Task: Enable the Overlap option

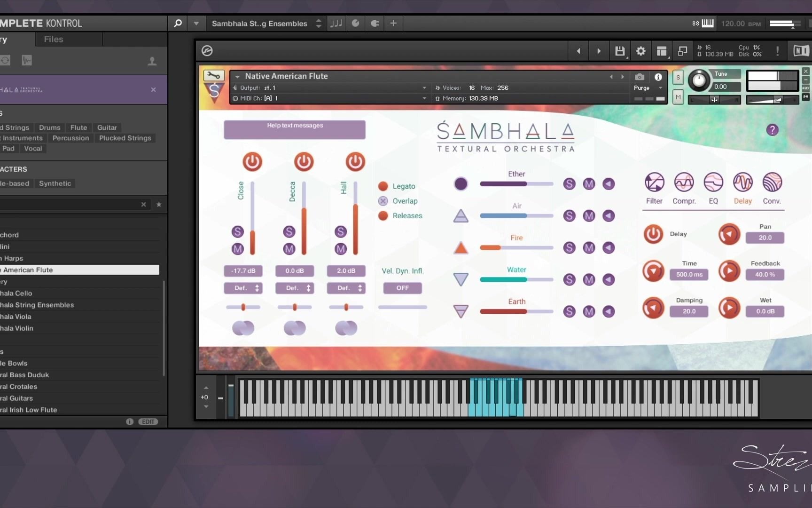Action: (383, 201)
